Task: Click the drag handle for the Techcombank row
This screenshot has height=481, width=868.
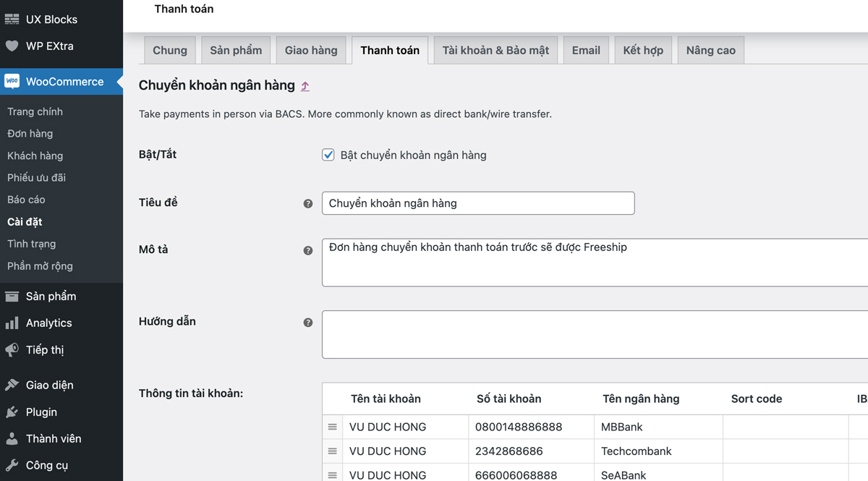Action: (333, 451)
